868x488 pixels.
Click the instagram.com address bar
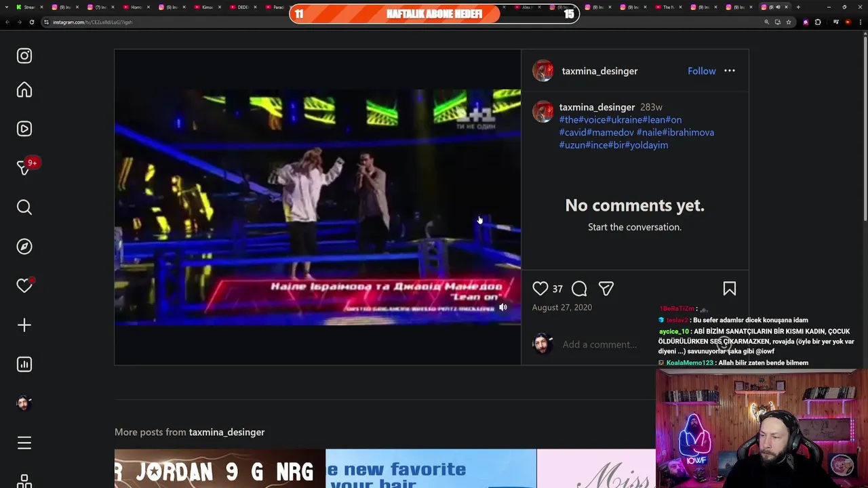click(x=407, y=22)
